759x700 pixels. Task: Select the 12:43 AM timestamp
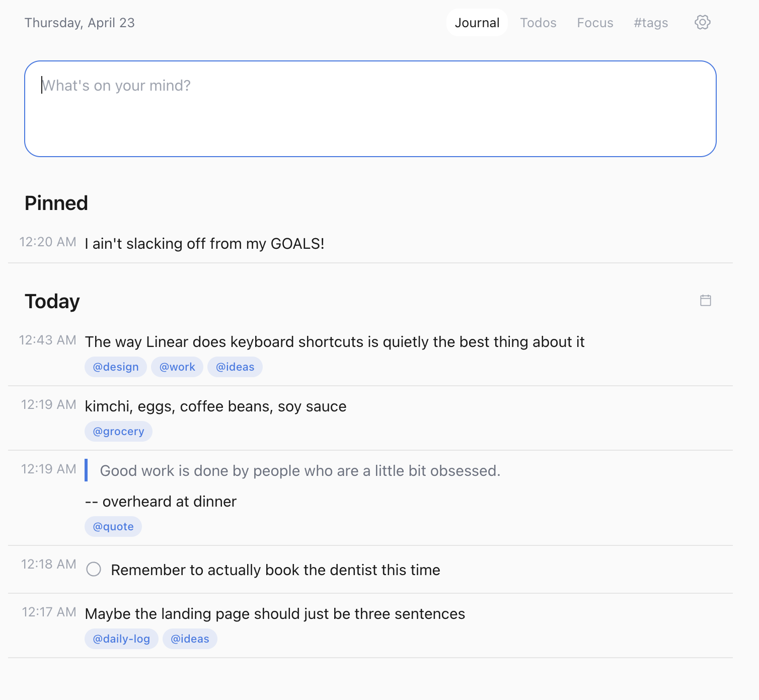[48, 340]
